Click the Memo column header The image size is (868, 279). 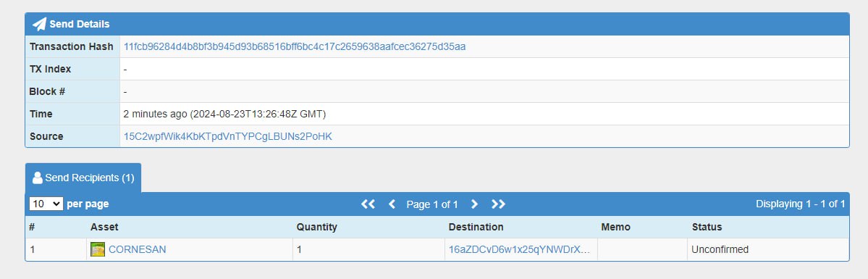(x=615, y=227)
